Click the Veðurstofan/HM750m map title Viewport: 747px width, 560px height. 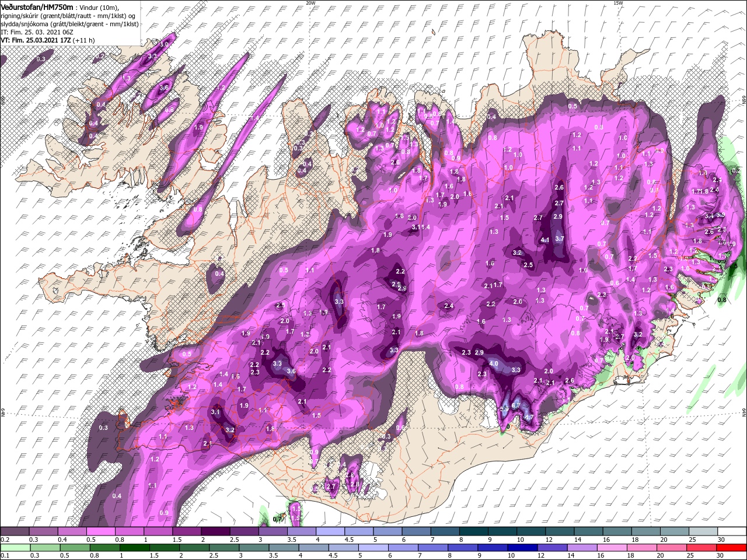click(x=37, y=6)
